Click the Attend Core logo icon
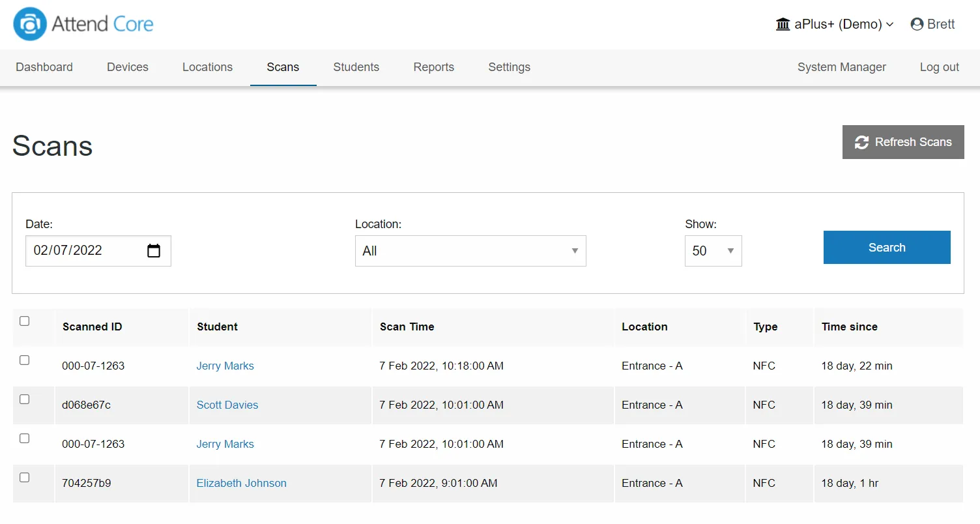 point(30,24)
